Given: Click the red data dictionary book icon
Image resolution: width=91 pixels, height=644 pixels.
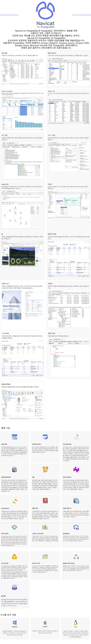Looking at the screenshot, I should 45,500.
